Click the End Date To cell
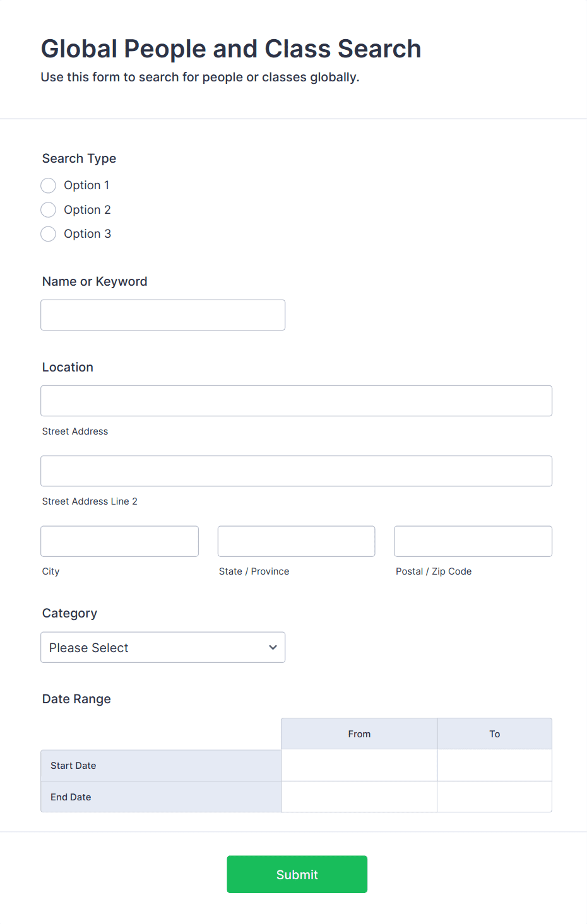 click(x=494, y=797)
